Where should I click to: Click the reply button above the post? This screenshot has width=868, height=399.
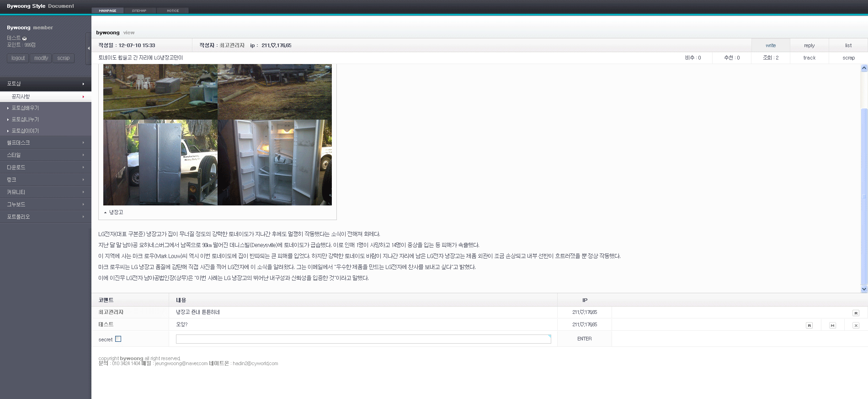click(x=809, y=45)
